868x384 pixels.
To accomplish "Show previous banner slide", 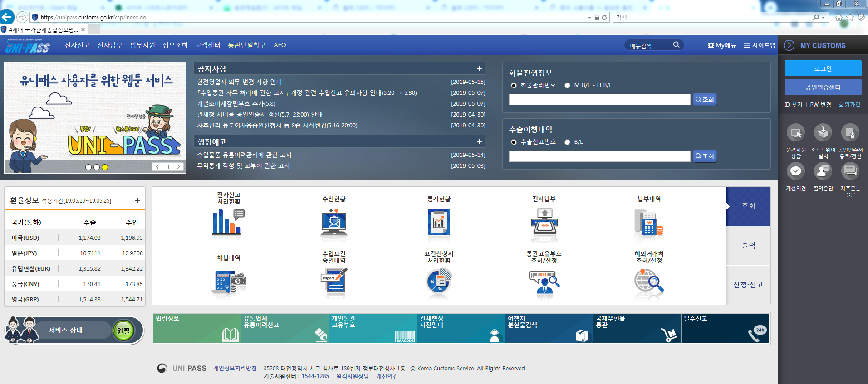I will pos(157,166).
